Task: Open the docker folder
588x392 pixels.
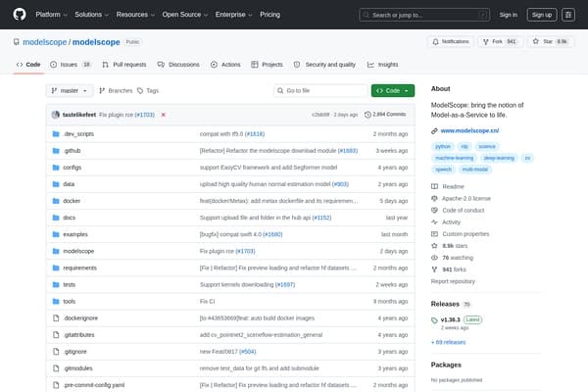Action: pyautogui.click(x=72, y=201)
